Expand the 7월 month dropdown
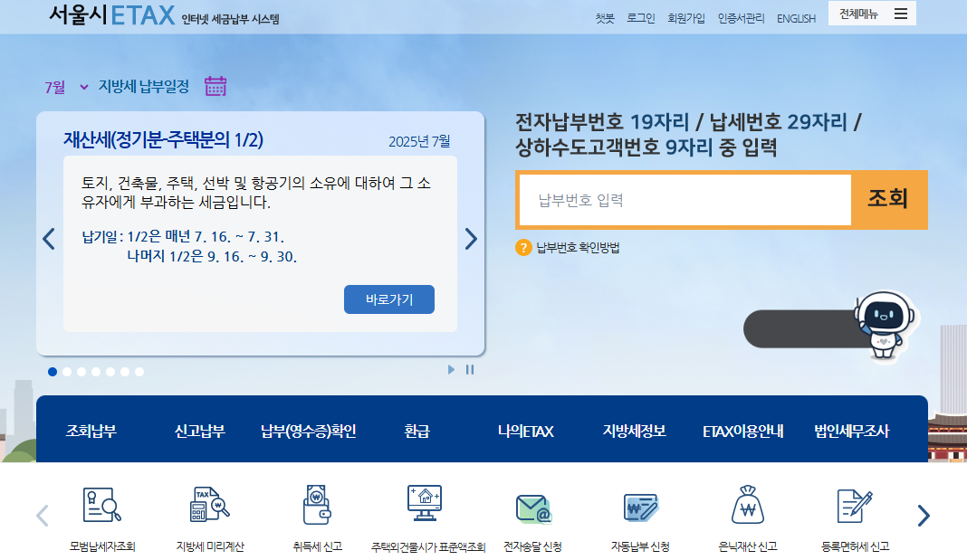967x560 pixels. tap(67, 87)
